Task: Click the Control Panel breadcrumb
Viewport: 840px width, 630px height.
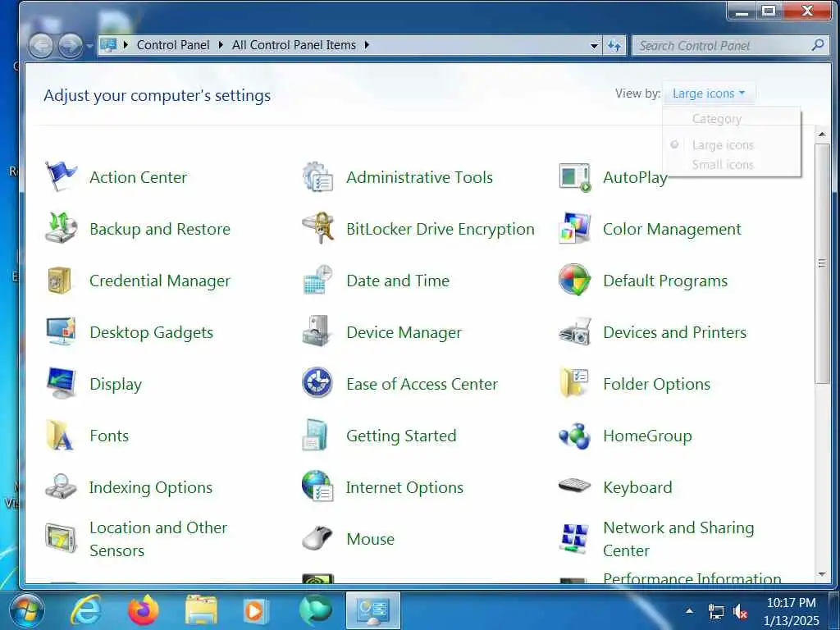Action: pyautogui.click(x=173, y=45)
